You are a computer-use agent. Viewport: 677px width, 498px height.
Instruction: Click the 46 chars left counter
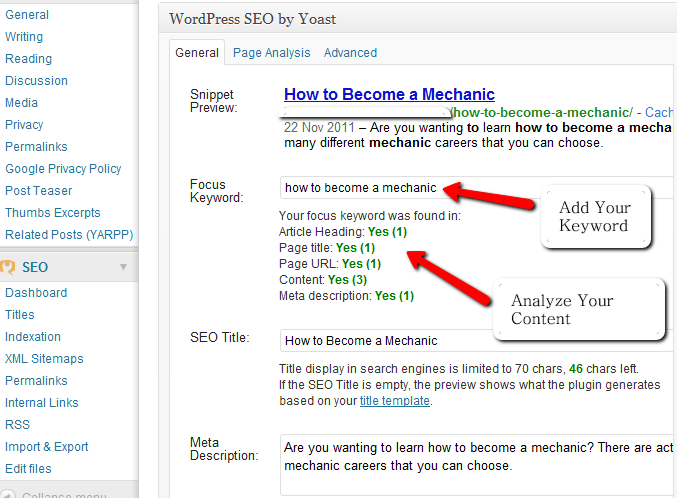[x=603, y=369]
